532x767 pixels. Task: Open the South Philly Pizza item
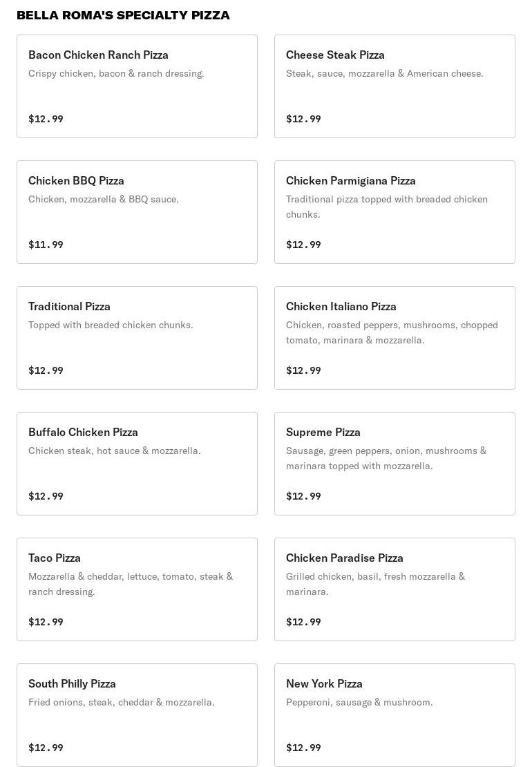click(x=137, y=715)
